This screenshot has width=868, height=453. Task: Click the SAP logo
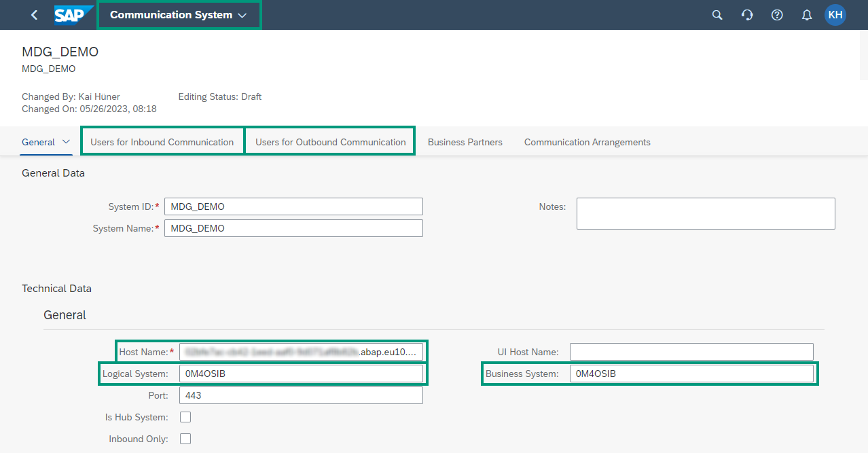[x=73, y=14]
